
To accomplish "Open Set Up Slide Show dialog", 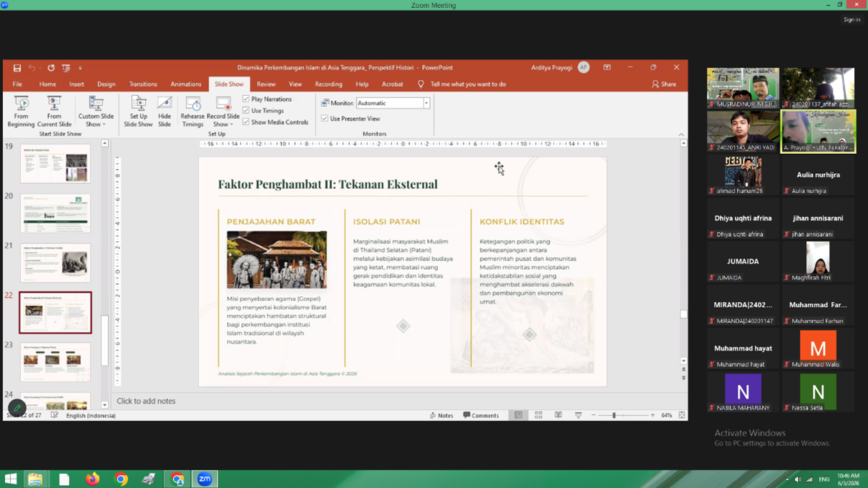I will tap(138, 111).
